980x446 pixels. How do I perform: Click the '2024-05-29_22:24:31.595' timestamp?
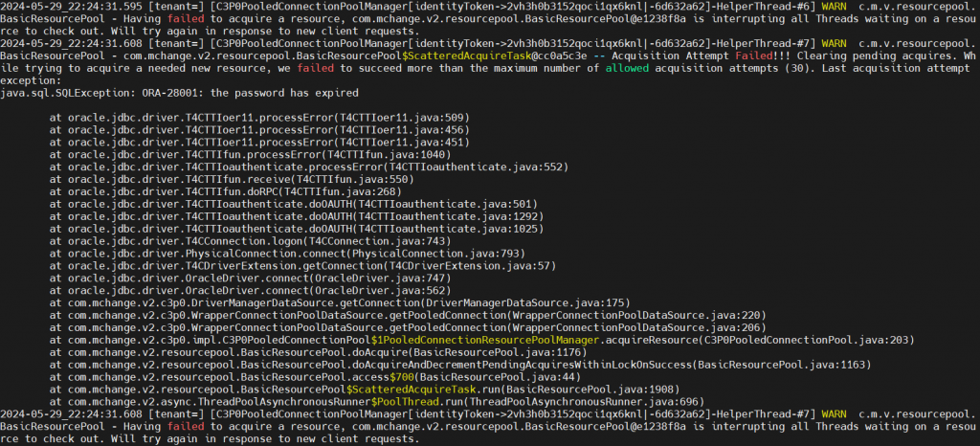pyautogui.click(x=71, y=7)
